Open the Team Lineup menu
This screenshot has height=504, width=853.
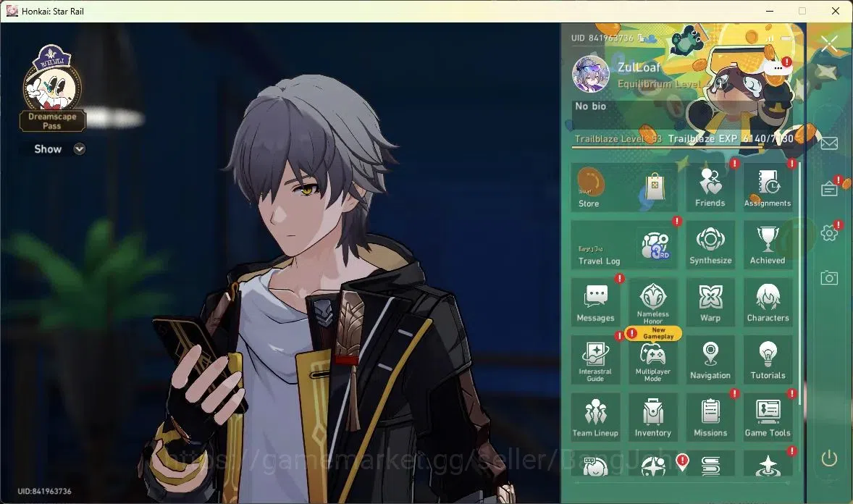point(596,417)
